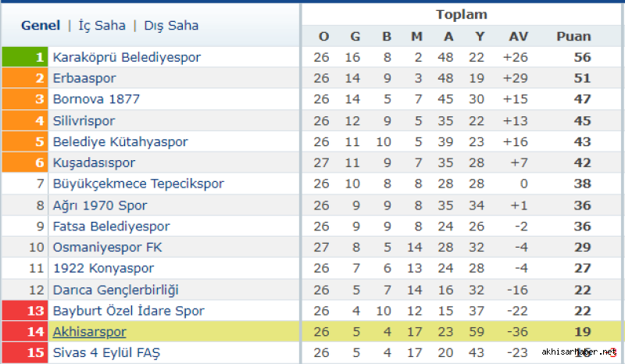The width and height of the screenshot is (625, 364).
Task: Select the Dış Saha tab
Action: pyautogui.click(x=171, y=26)
